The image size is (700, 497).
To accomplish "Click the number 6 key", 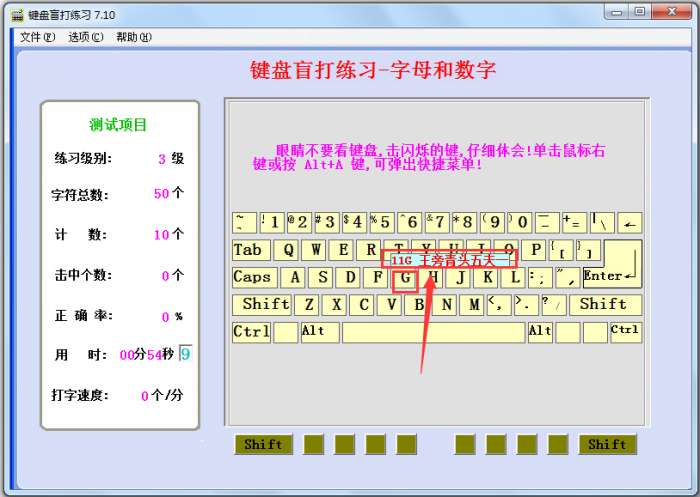I will click(x=410, y=222).
